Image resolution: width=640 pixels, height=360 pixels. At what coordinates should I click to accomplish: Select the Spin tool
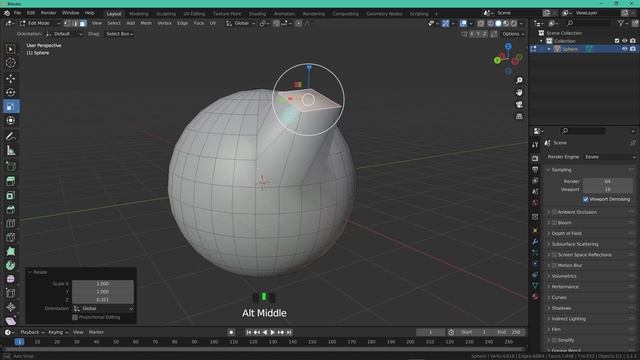coord(11,265)
